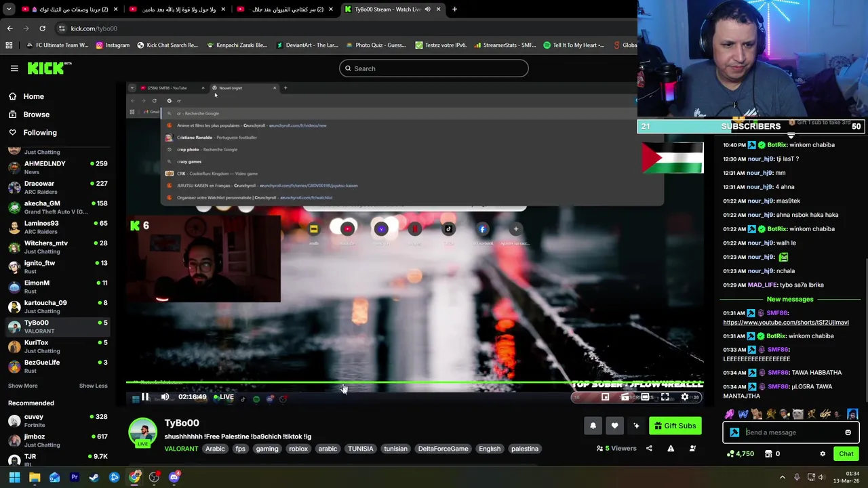Open browser tab search dropdown
The height and width of the screenshot is (488, 868).
[8, 9]
